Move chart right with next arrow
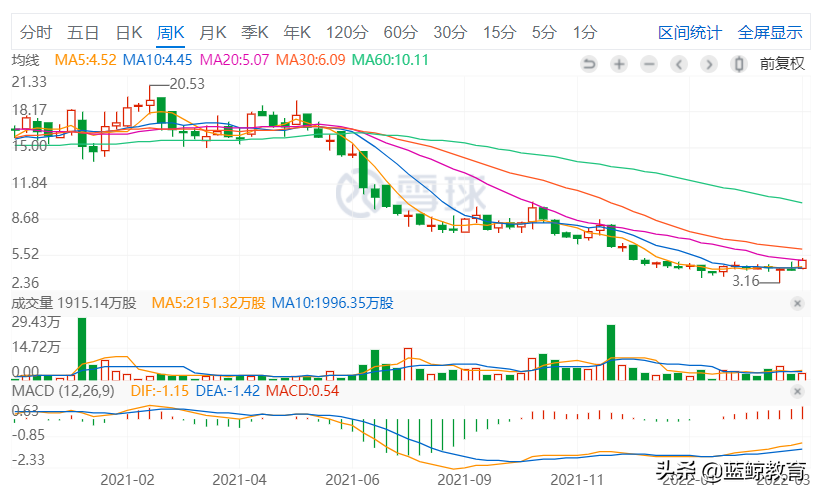 point(709,64)
